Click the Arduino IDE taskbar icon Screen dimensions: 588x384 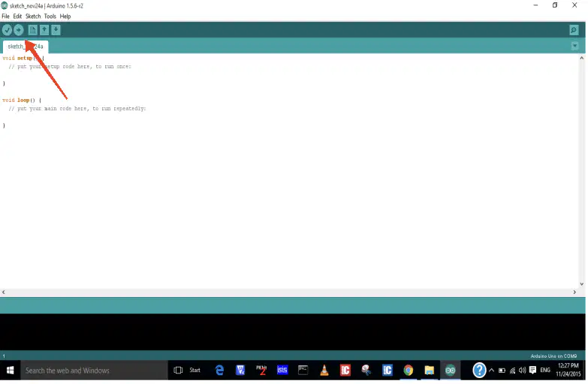point(451,370)
